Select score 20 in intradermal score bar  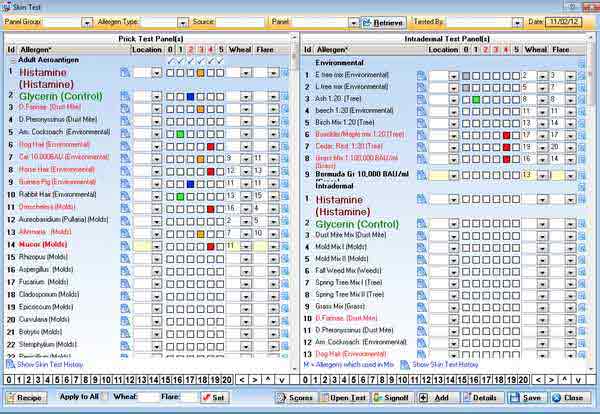click(x=523, y=380)
